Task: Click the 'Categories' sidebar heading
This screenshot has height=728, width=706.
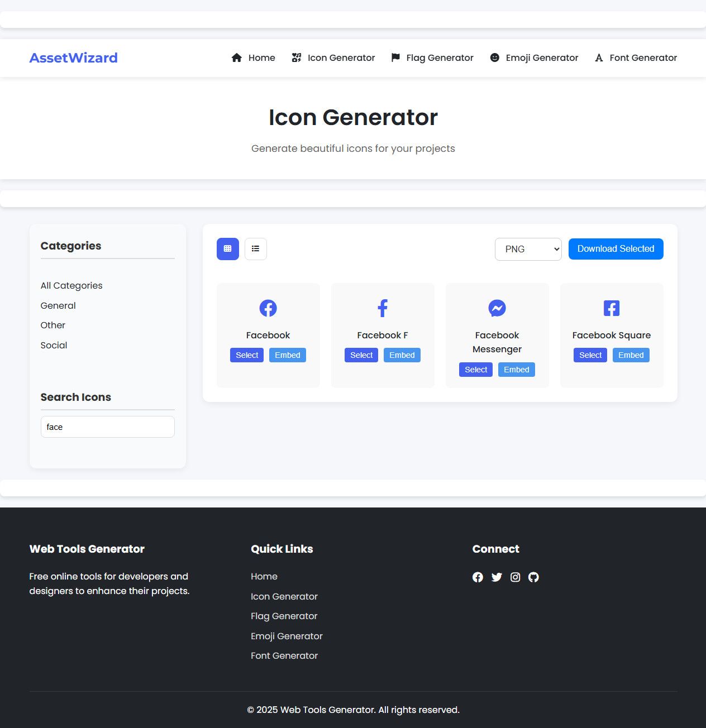Action: tap(71, 246)
